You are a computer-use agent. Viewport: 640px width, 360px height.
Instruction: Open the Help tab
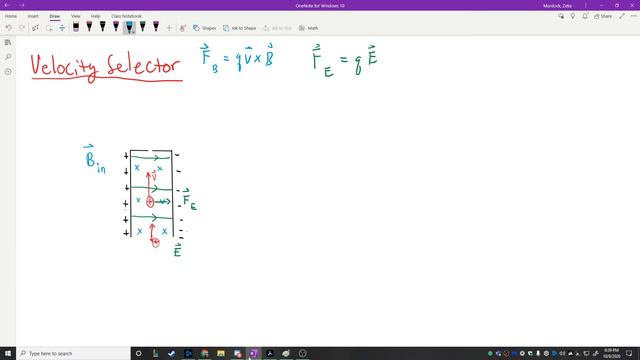(x=96, y=16)
